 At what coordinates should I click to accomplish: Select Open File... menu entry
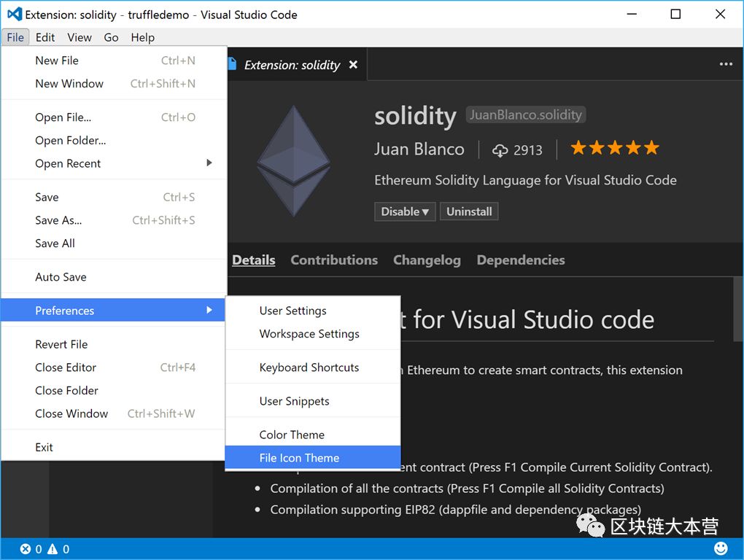point(114,117)
